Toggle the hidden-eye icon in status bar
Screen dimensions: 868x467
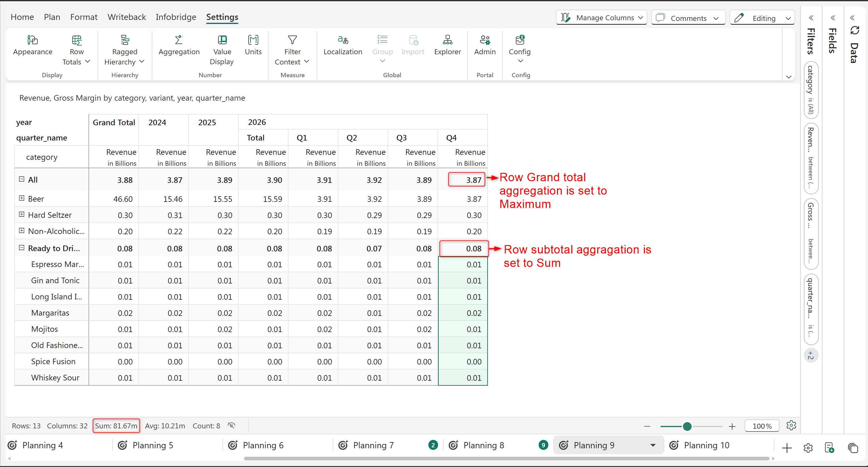coord(231,425)
